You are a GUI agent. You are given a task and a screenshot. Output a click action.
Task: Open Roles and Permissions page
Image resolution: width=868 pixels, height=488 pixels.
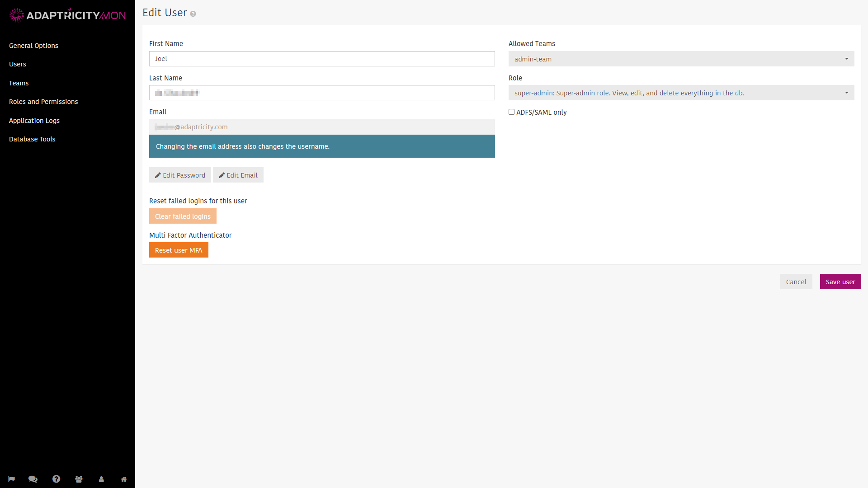[43, 102]
